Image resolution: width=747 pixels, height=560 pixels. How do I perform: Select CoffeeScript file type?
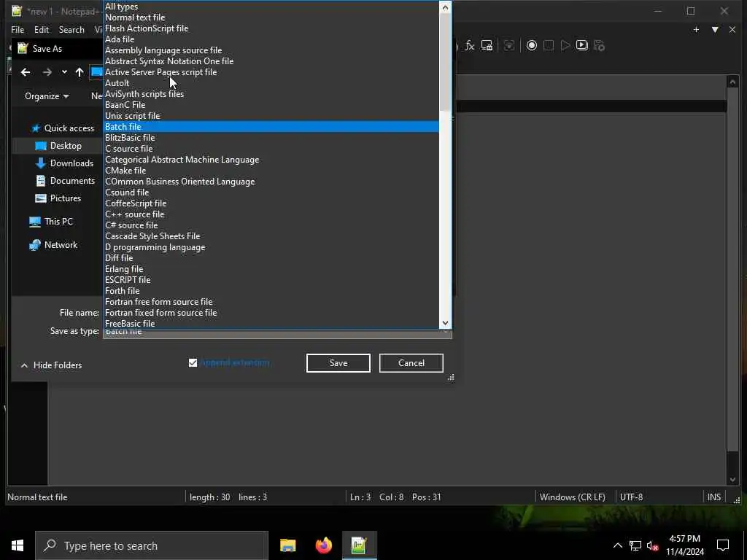tap(271, 203)
